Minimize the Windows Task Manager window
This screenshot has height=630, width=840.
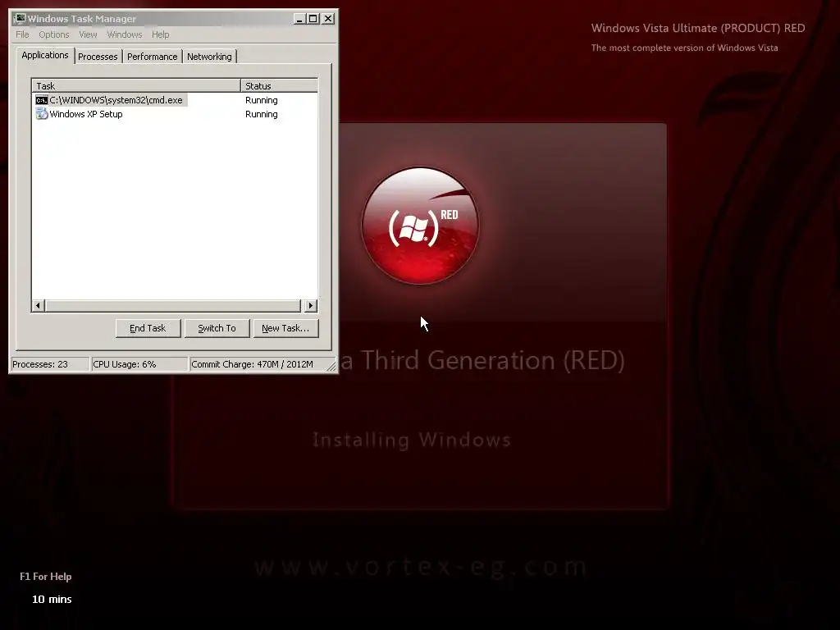[299, 19]
